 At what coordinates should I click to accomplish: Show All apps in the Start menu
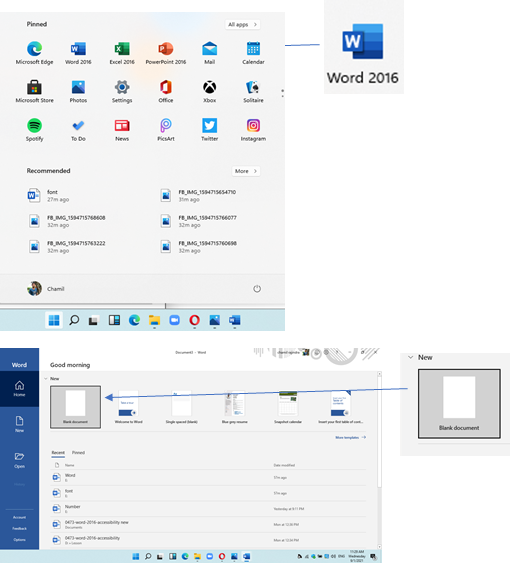coord(242,24)
